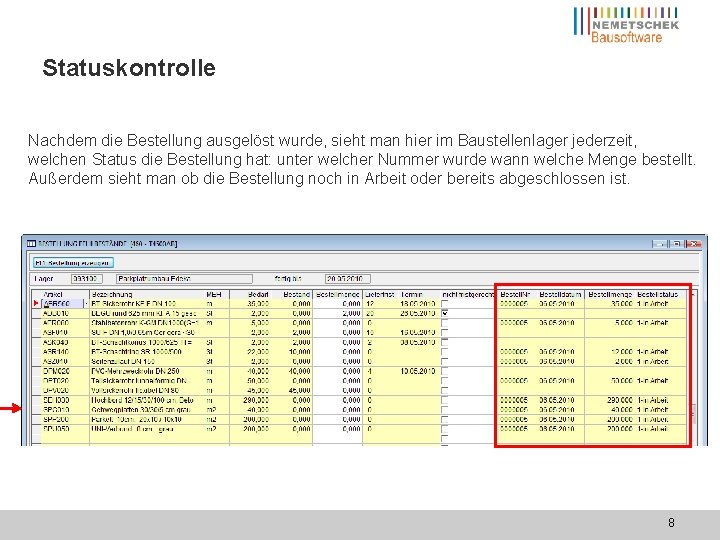Click the current-row selector arrow marker
The height and width of the screenshot is (540, 720).
(36, 304)
